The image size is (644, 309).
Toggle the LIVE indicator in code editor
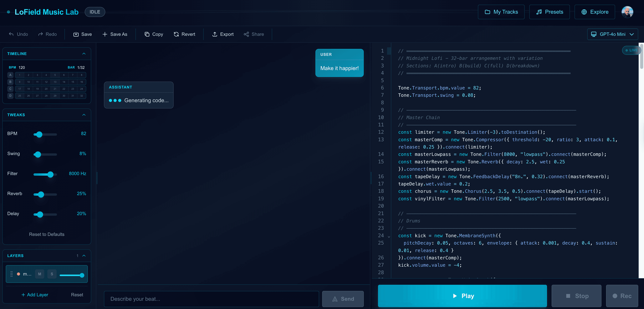point(631,50)
